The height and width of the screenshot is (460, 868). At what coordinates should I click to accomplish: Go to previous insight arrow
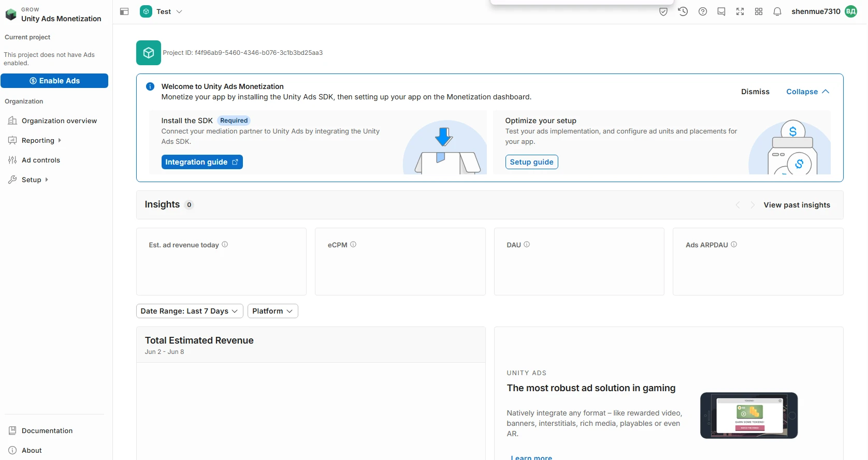(x=738, y=205)
